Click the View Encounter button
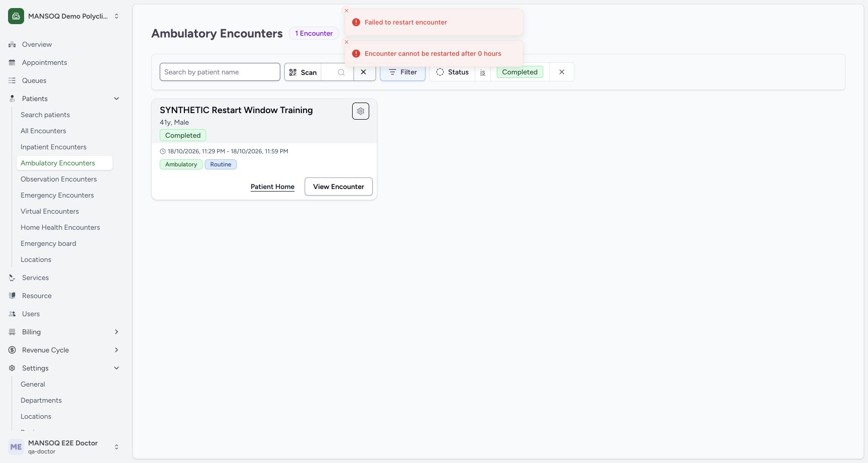868x463 pixels. (339, 187)
